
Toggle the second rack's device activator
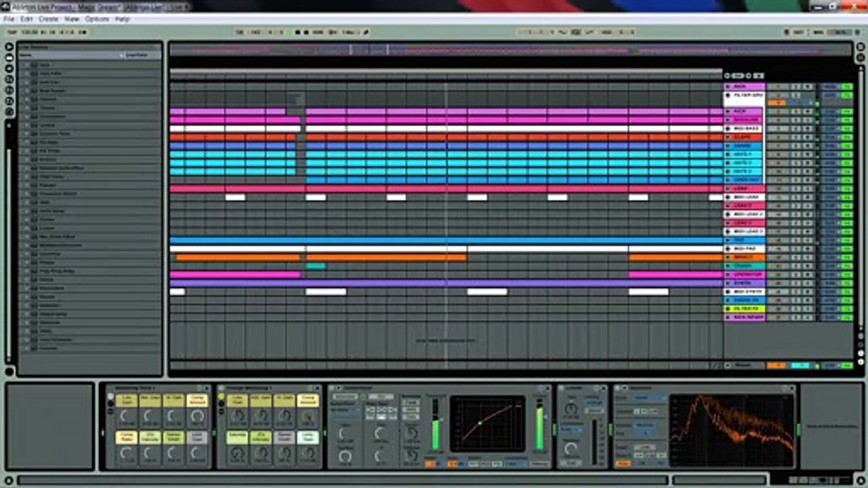[221, 388]
